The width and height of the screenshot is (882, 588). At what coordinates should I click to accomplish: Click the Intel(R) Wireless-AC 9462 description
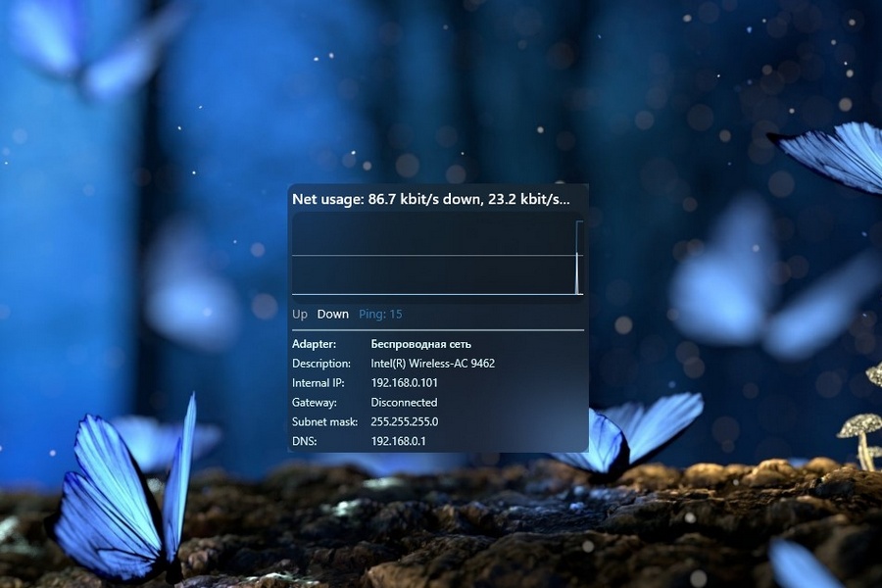click(432, 364)
